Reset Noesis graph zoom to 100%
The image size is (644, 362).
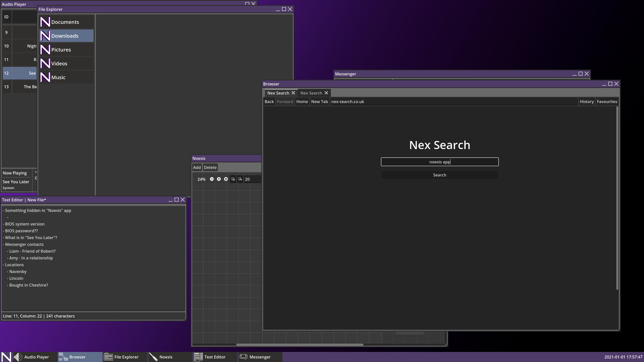(x=219, y=179)
